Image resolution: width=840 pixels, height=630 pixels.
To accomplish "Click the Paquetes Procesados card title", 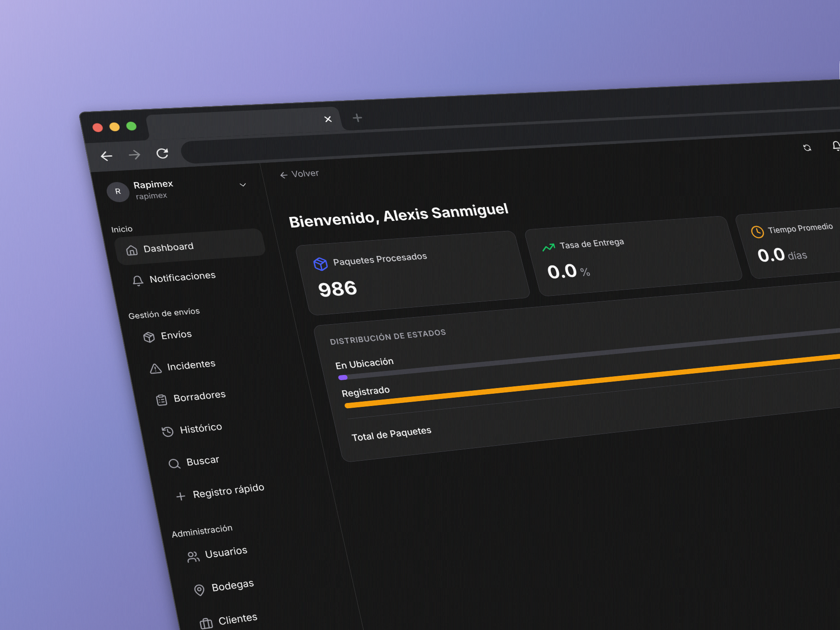I will tap(380, 259).
